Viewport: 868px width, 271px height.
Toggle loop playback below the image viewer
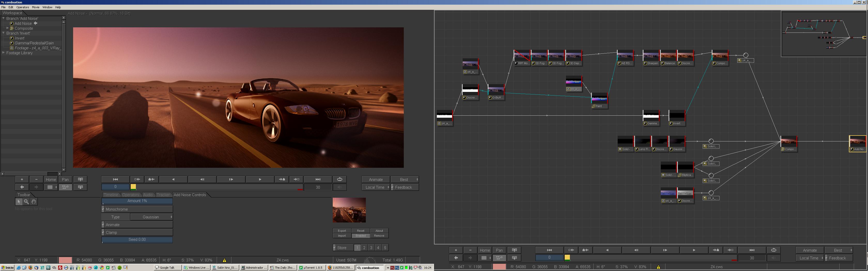click(340, 179)
